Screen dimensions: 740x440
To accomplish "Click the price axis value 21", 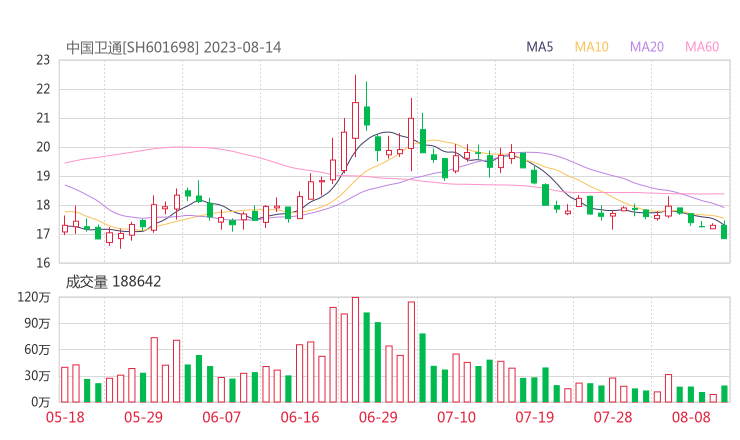I will pyautogui.click(x=43, y=118).
